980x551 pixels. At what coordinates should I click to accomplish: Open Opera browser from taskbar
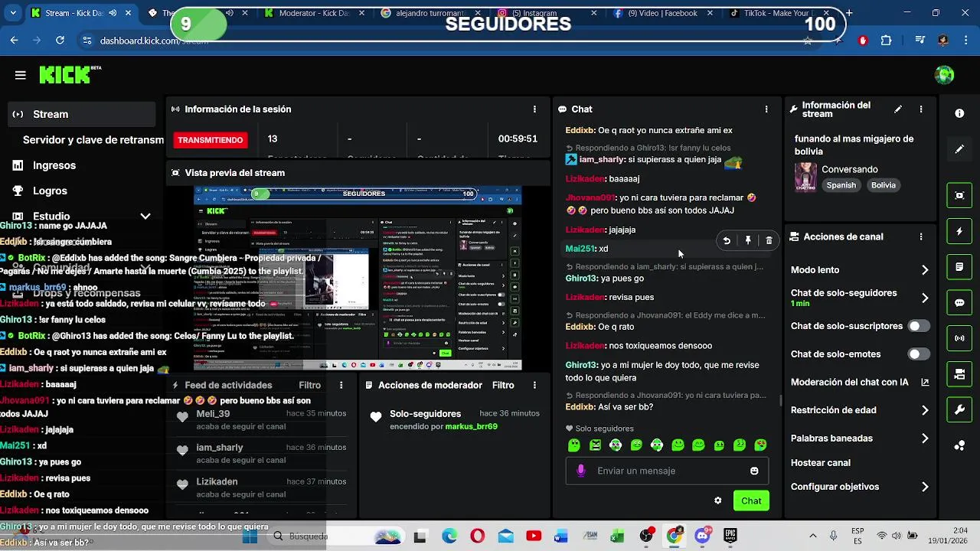[x=478, y=536]
